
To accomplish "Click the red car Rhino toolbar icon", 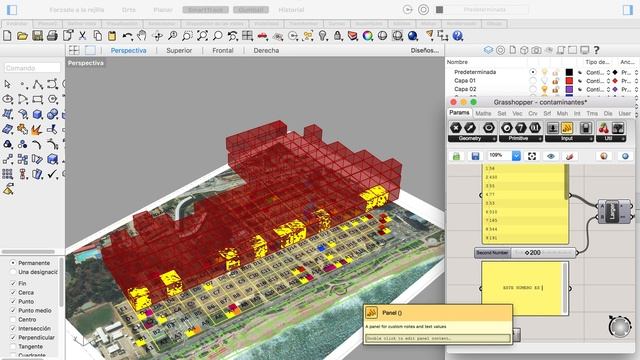I will [x=262, y=36].
